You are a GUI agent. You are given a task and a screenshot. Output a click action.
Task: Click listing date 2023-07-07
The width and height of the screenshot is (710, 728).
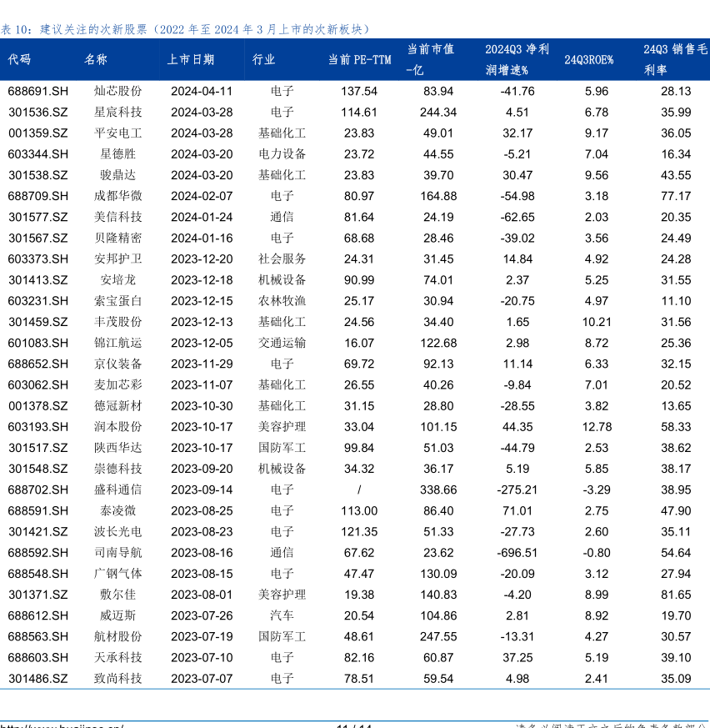coord(202,678)
